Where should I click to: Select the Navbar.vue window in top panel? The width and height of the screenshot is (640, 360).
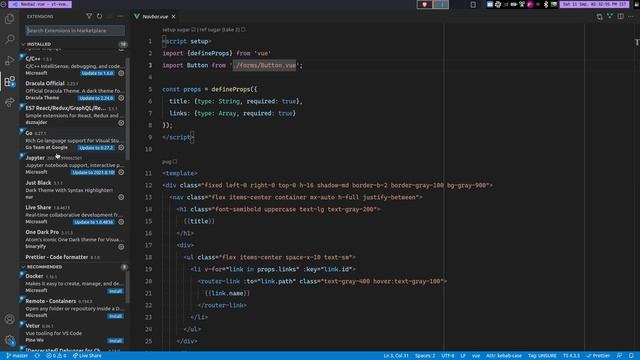[40, 4]
